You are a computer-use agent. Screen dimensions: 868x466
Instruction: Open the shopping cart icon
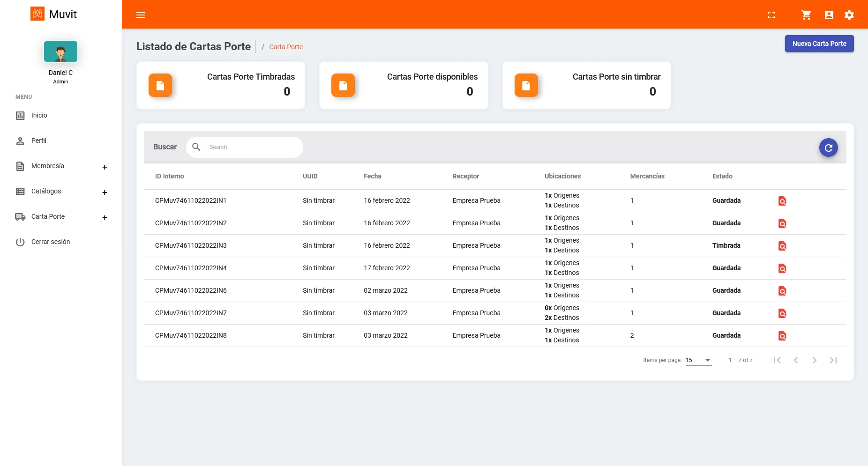tap(806, 15)
